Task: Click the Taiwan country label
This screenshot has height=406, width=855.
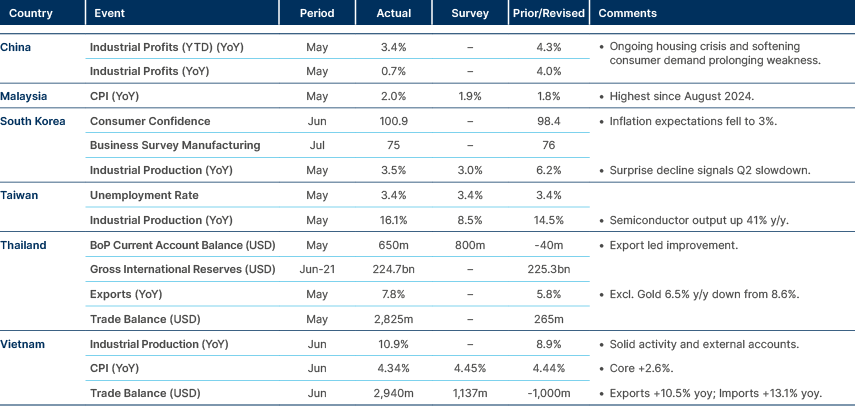Action: click(21, 195)
